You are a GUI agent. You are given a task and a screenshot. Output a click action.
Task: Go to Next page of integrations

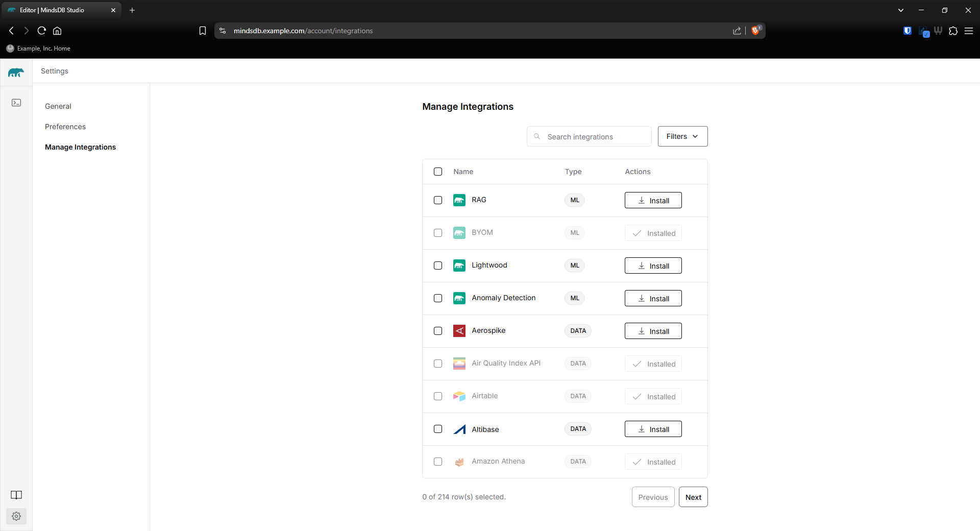coord(693,497)
